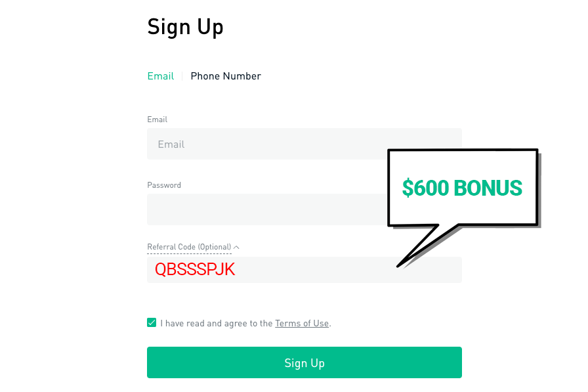Switch to the Phone Number tab
The height and width of the screenshot is (392, 588).
pos(226,76)
